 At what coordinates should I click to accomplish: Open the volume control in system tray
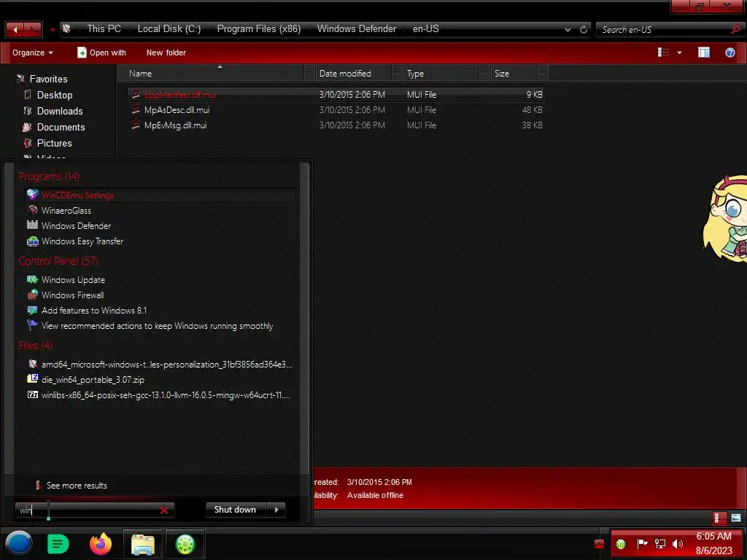point(678,544)
